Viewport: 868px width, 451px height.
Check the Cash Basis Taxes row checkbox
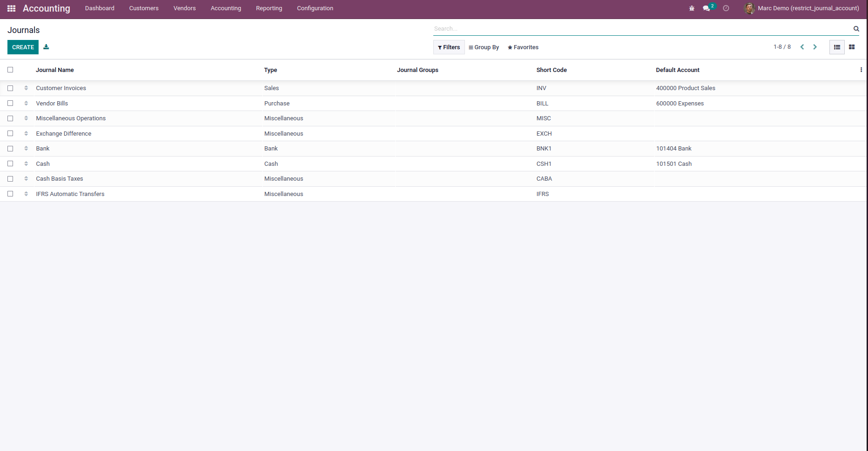point(10,179)
